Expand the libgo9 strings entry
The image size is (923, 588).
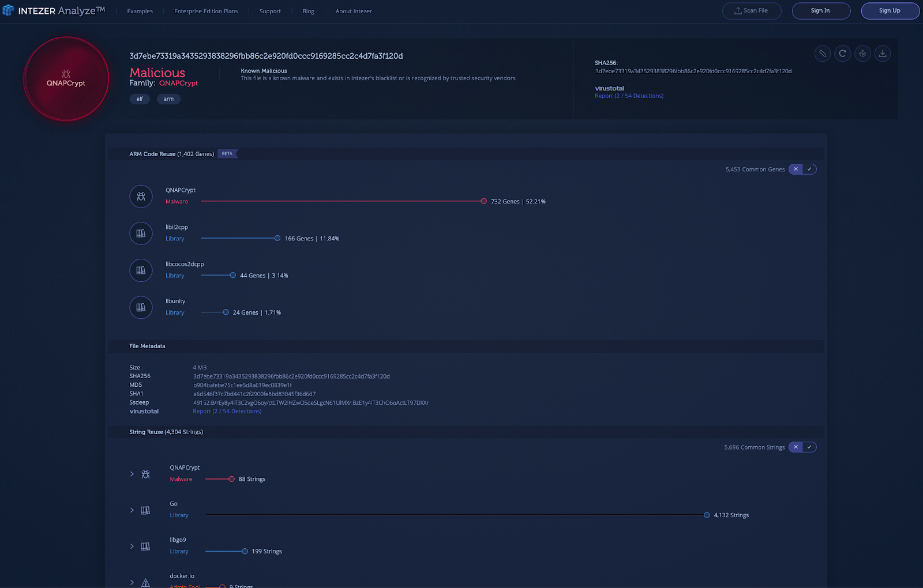coord(132,546)
